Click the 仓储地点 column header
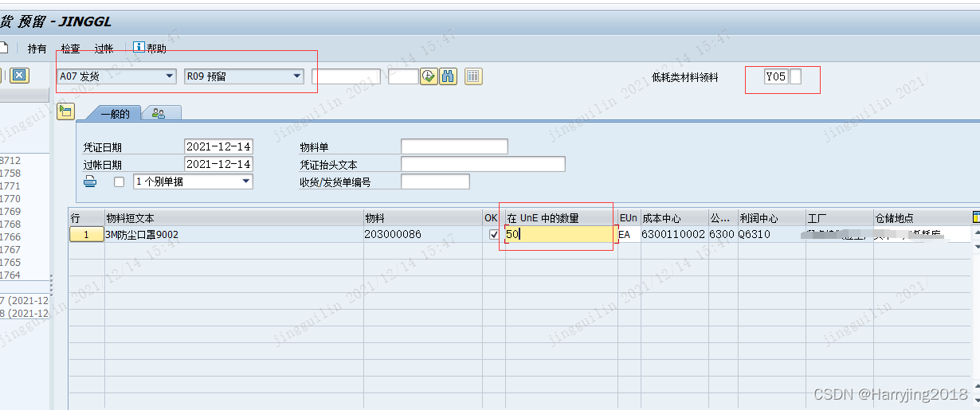The width and height of the screenshot is (980, 410). pos(922,218)
